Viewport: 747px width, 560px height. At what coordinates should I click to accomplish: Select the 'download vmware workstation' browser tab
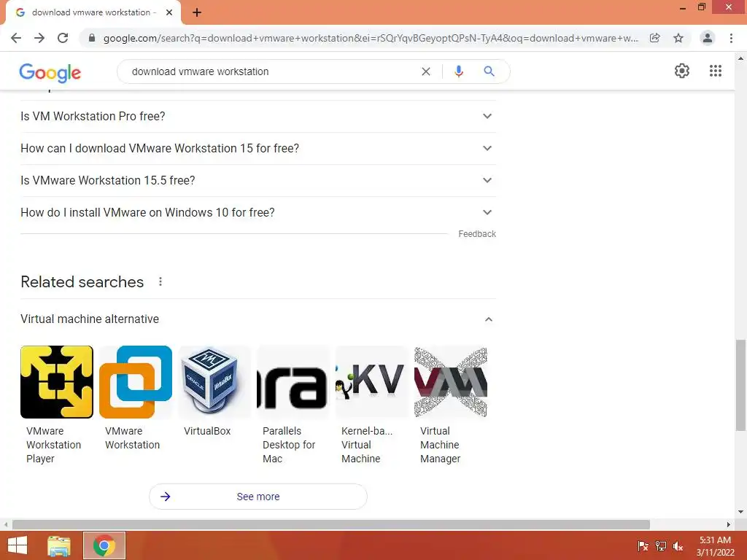[93, 13]
